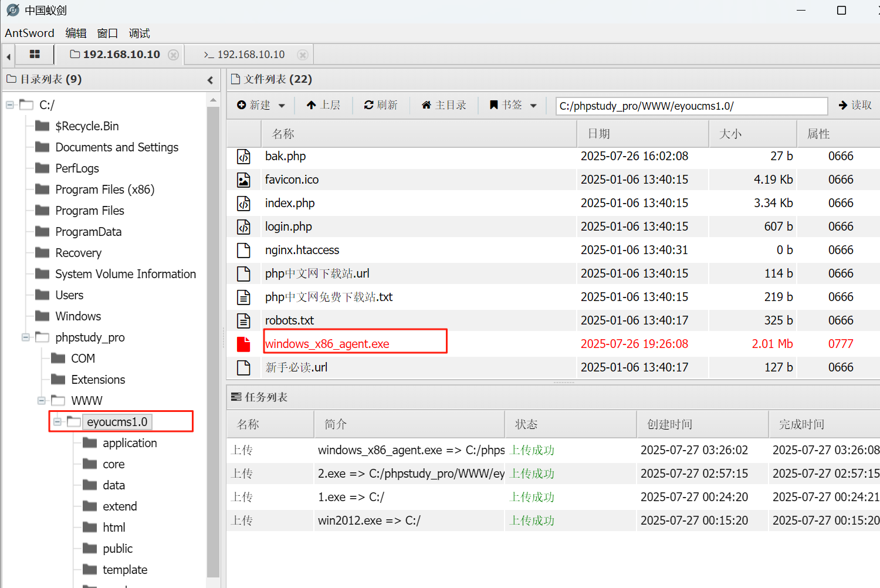Collapse the phpstudy_pro tree node

(26, 337)
